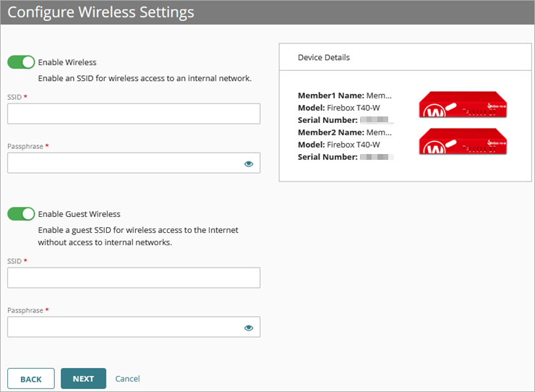Click the Cancel link

point(127,379)
